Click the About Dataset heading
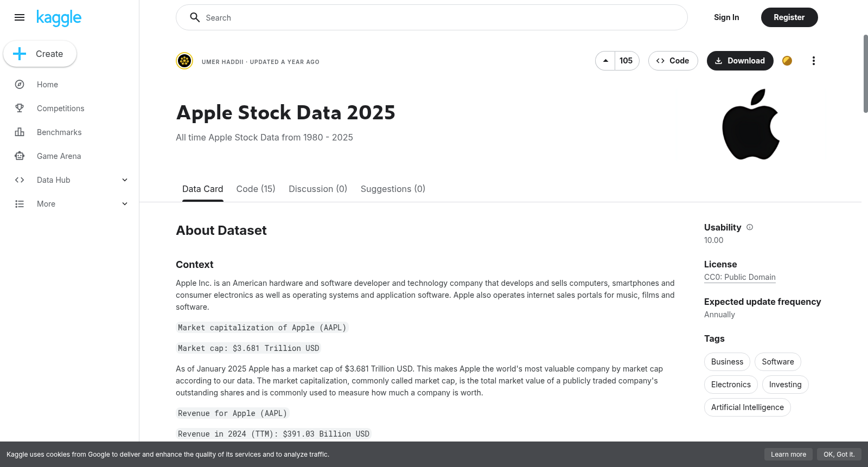868x467 pixels. click(x=221, y=231)
